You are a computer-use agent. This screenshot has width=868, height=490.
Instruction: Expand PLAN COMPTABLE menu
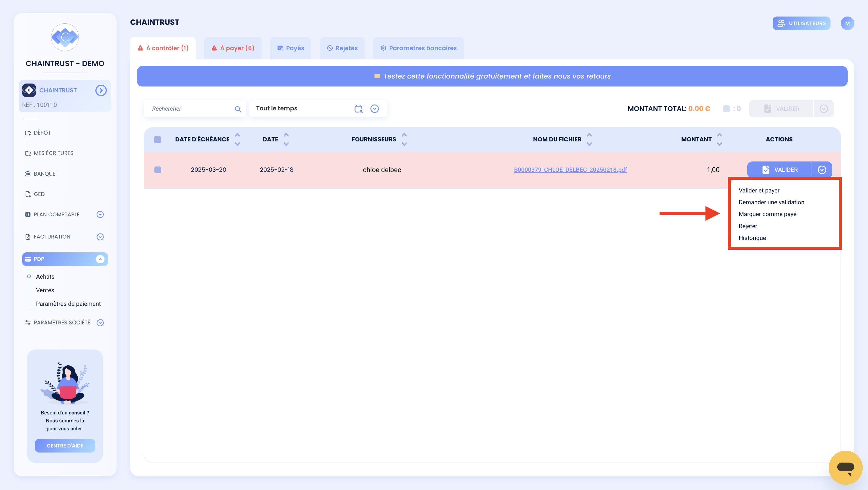coord(100,215)
